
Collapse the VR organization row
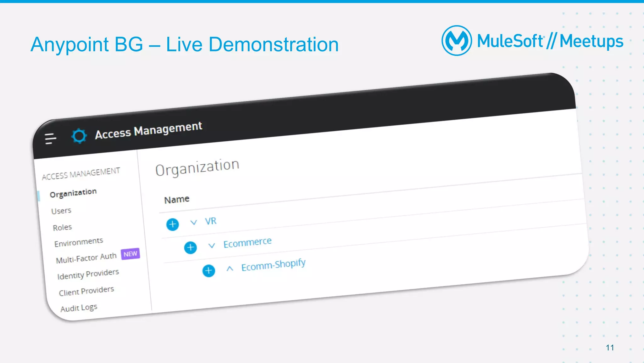coord(193,222)
